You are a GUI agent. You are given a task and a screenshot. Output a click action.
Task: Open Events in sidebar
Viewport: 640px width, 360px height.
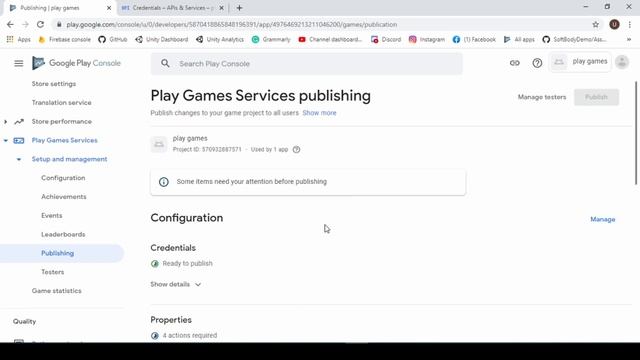point(52,216)
